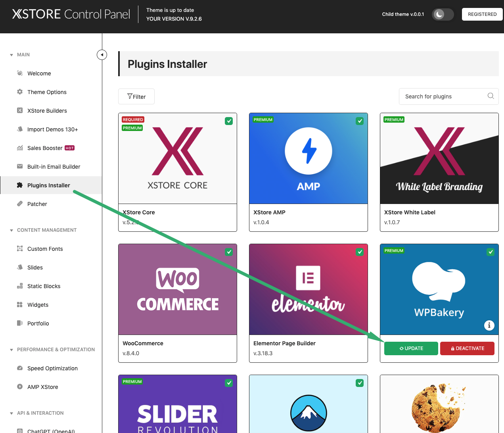The width and height of the screenshot is (504, 433).
Task: Click the red DEACTIVATE button
Action: [x=467, y=348]
